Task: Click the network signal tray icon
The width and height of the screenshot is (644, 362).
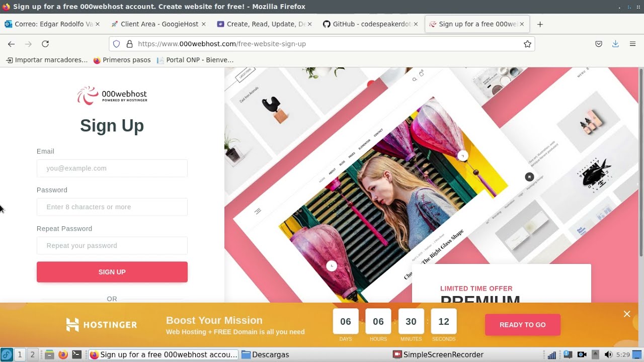Action: coord(552,354)
